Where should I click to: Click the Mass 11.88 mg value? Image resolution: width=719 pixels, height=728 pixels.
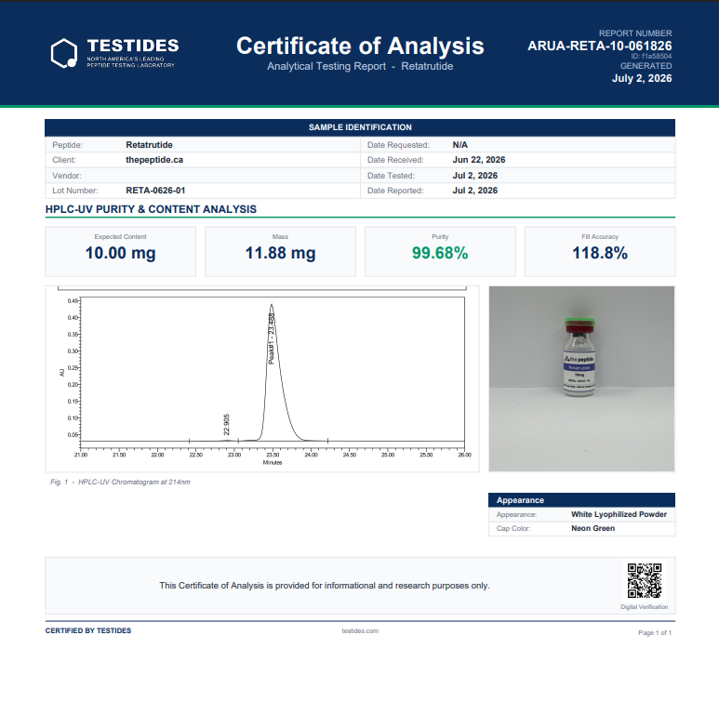(x=280, y=253)
